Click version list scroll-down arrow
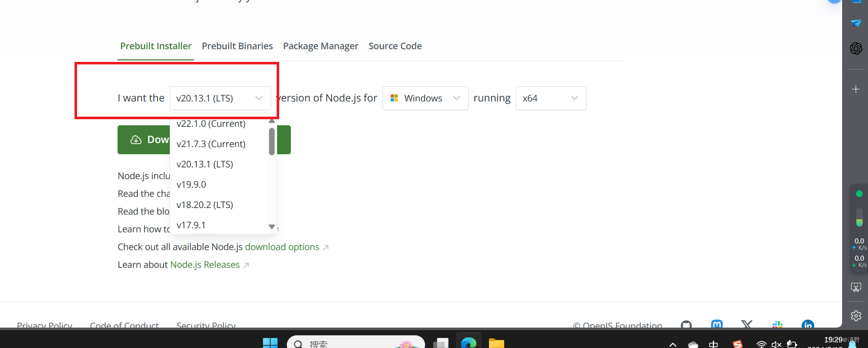This screenshot has height=348, width=868. [x=272, y=227]
